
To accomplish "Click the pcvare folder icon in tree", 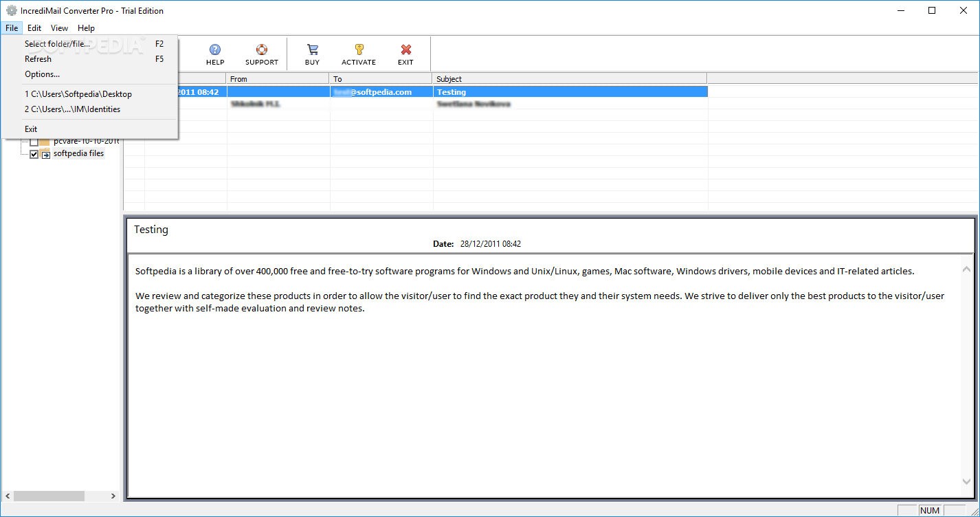I will [45, 141].
